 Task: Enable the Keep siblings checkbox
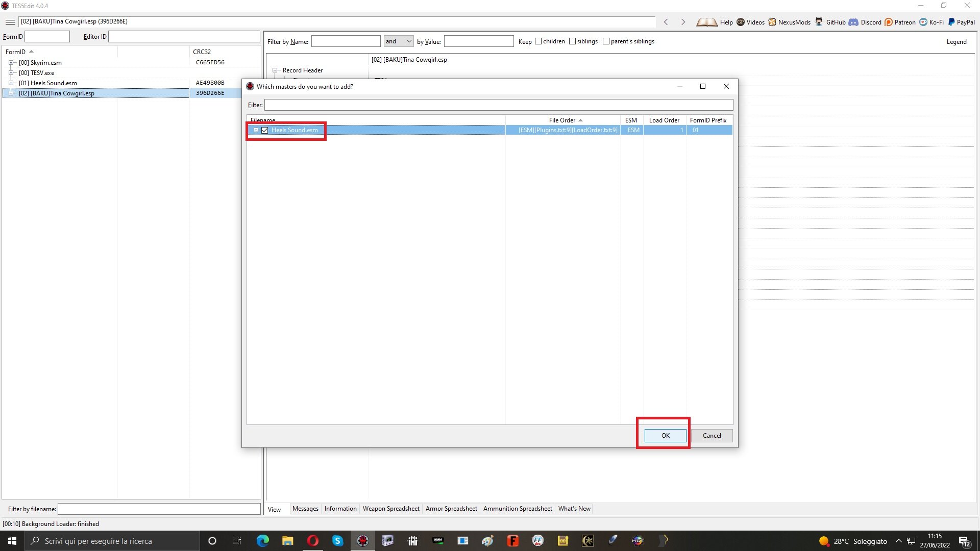pyautogui.click(x=572, y=41)
